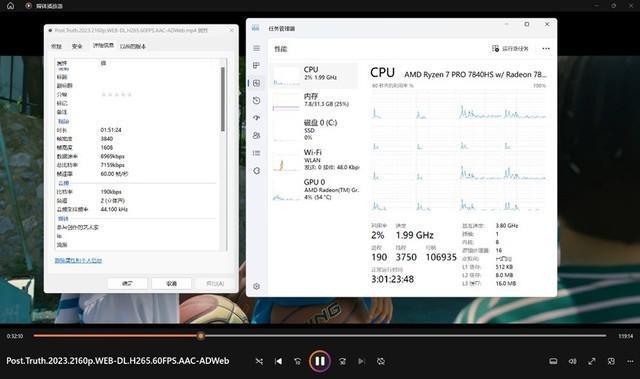Click the Post.Truth video title in player bar

(118, 361)
